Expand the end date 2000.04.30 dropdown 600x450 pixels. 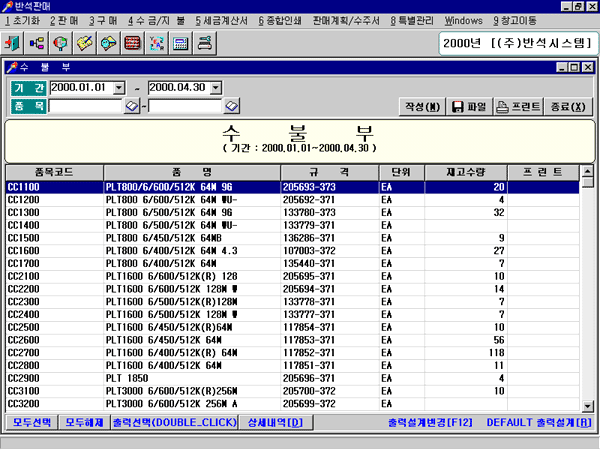(x=216, y=88)
